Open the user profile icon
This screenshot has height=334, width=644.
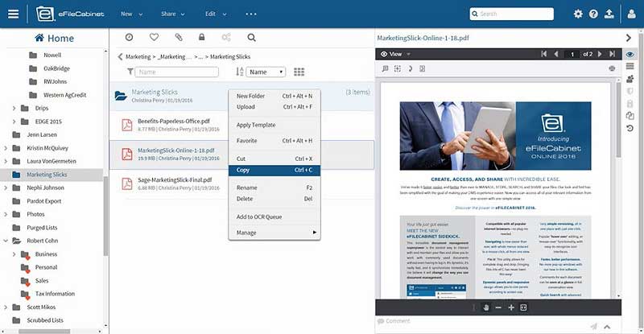(x=632, y=14)
